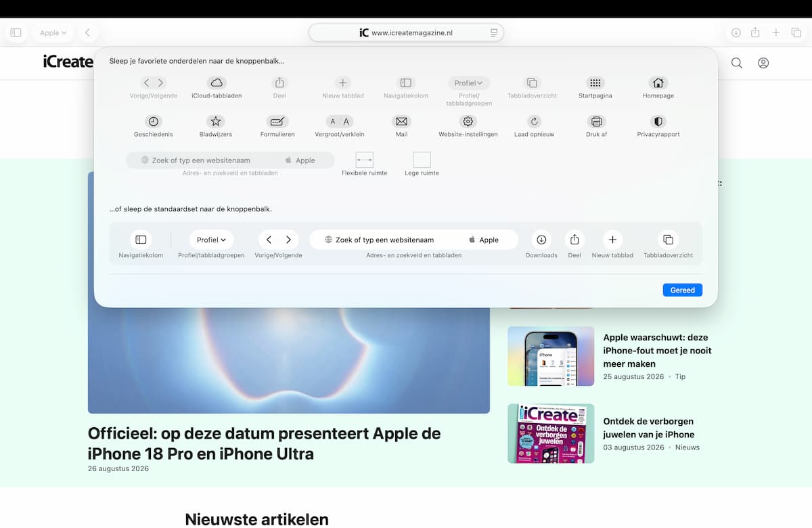This screenshot has height=528, width=812.
Task: Click the address field in the standard set
Action: (x=413, y=240)
